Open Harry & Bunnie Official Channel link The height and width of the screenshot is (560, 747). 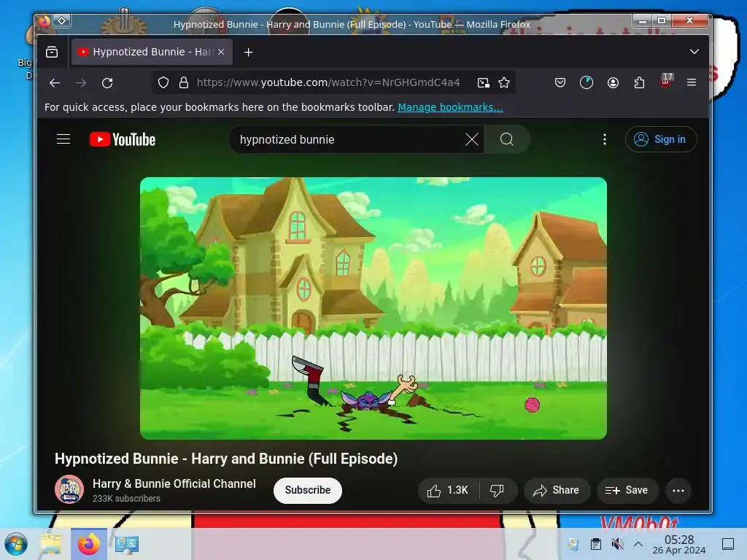[174, 484]
